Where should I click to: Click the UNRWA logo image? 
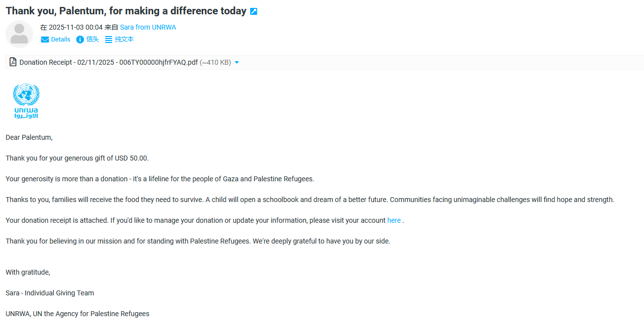tap(26, 101)
